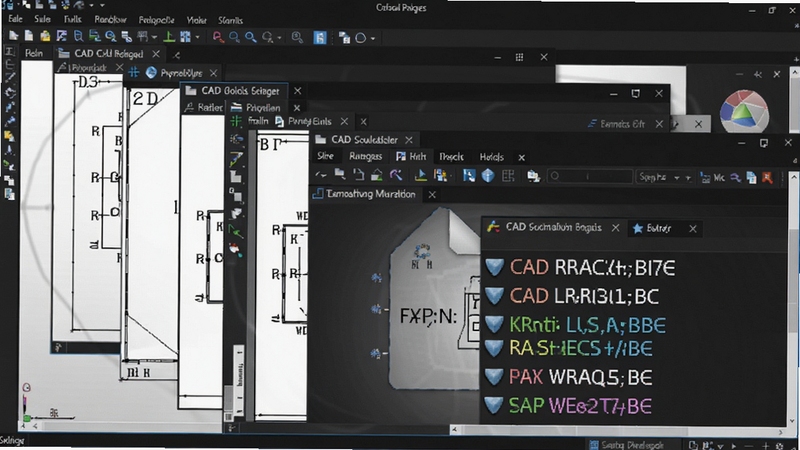The width and height of the screenshot is (800, 450).
Task: Open dropdown arrow beside blue grid layout icon
Action: tap(197, 37)
